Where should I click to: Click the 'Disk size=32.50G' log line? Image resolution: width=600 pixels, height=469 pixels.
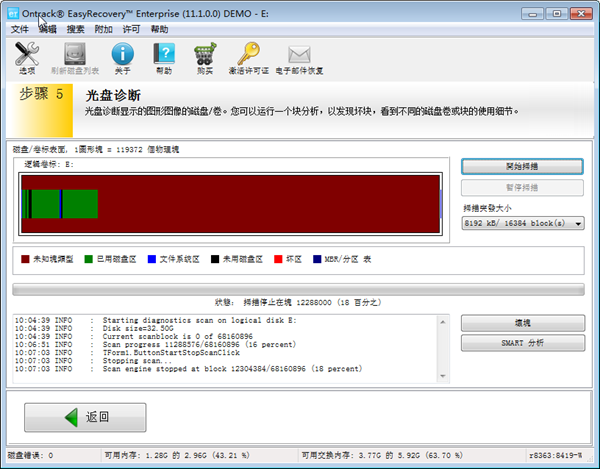[138, 329]
